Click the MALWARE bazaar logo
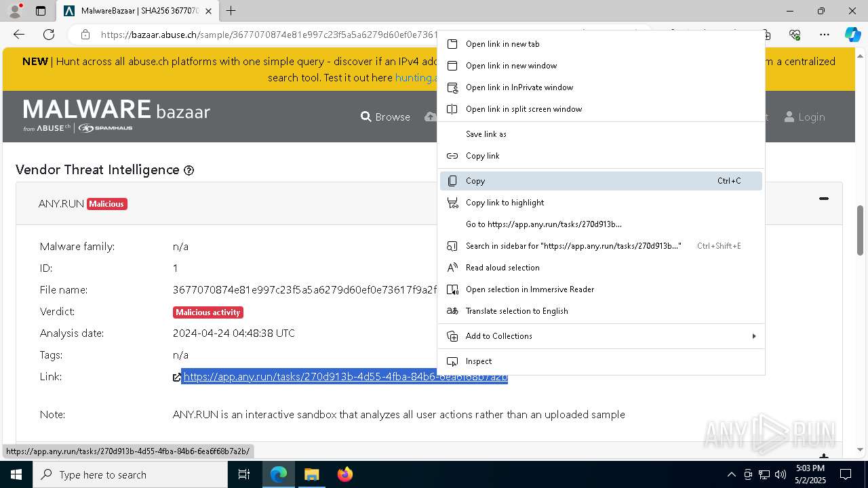 click(x=117, y=115)
